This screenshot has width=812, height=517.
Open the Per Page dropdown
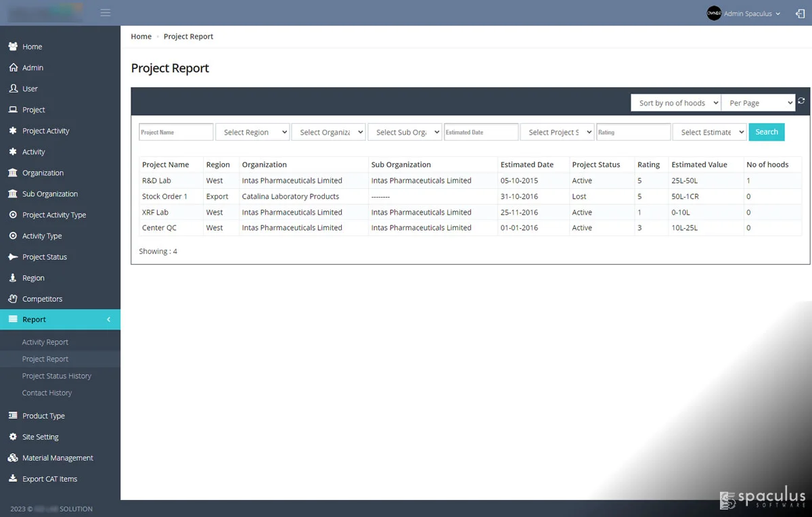(x=758, y=103)
